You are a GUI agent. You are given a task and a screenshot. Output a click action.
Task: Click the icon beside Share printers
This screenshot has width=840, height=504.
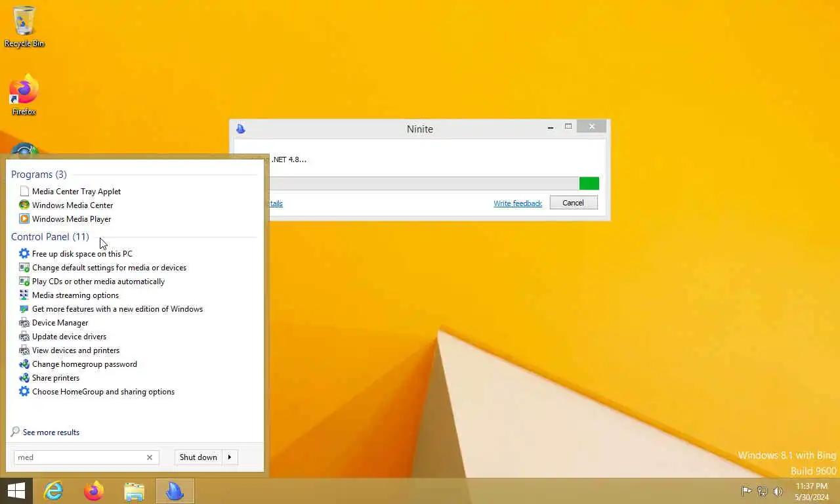click(24, 377)
